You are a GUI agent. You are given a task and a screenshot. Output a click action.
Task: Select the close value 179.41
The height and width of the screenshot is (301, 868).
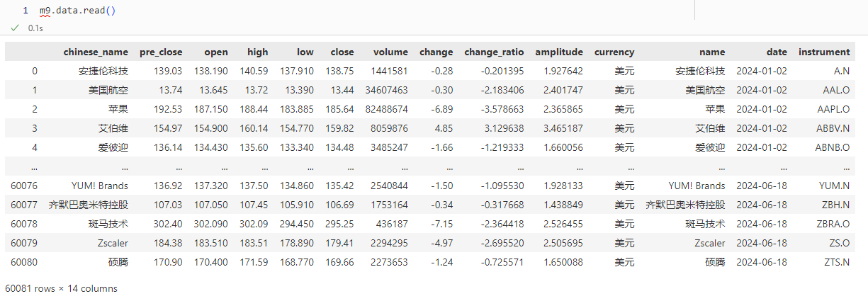pyautogui.click(x=342, y=243)
